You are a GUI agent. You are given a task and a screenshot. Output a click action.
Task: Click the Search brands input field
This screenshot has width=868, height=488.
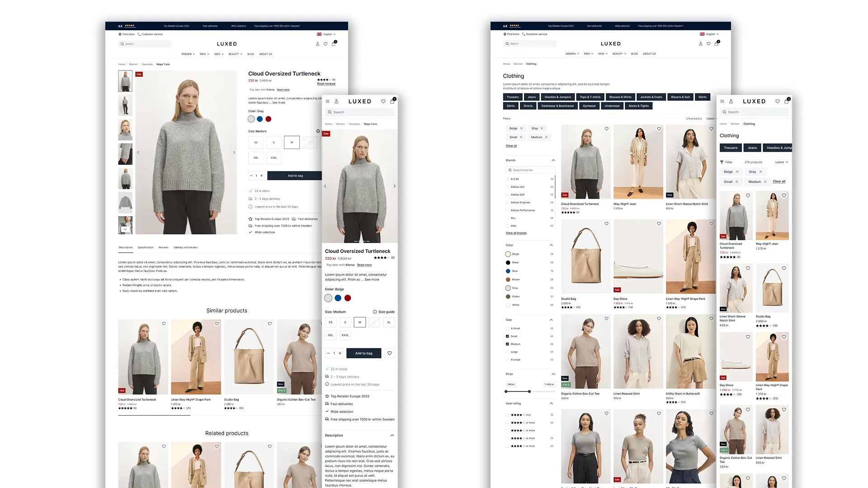531,170
